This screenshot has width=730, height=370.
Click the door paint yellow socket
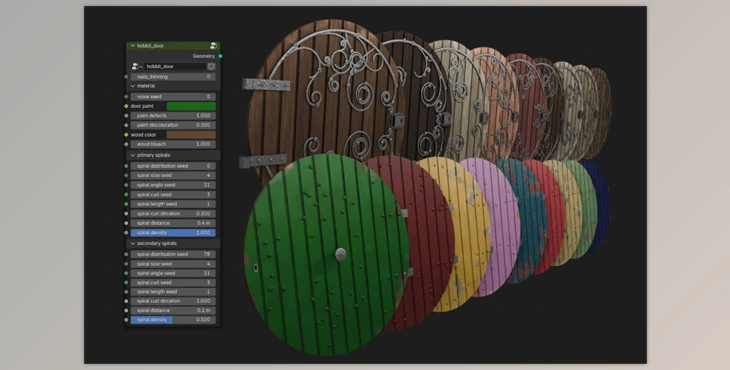(126, 106)
